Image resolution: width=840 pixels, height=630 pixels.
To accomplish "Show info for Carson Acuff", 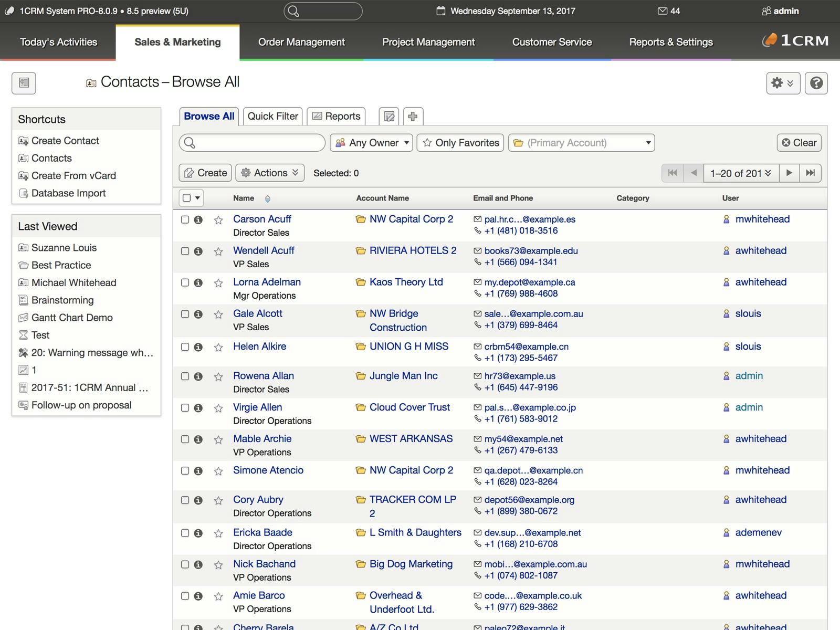I will pyautogui.click(x=198, y=220).
